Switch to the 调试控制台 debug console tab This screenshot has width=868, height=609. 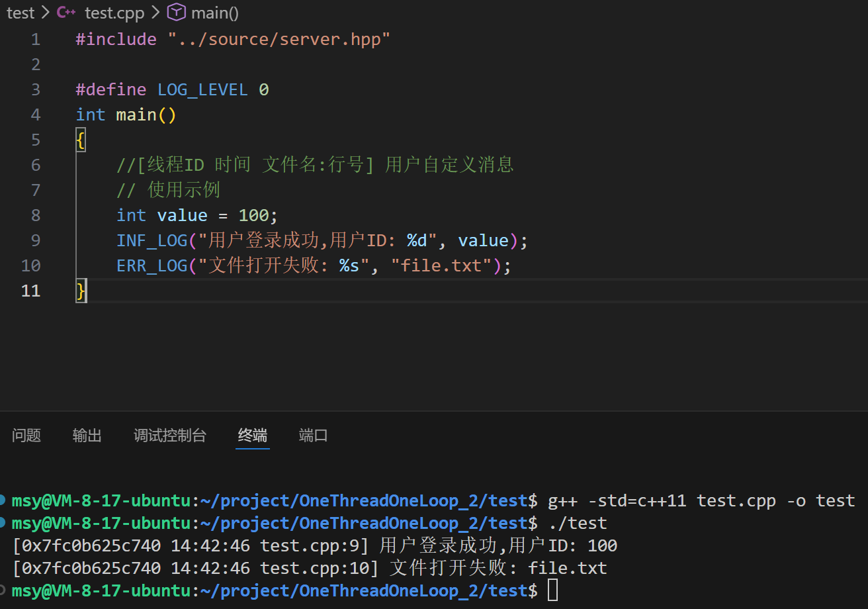point(170,435)
